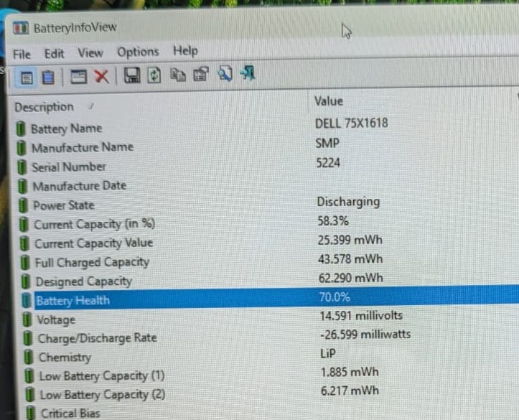Select the Full Charged Capacity row
This screenshot has height=420, width=519.
268,261
